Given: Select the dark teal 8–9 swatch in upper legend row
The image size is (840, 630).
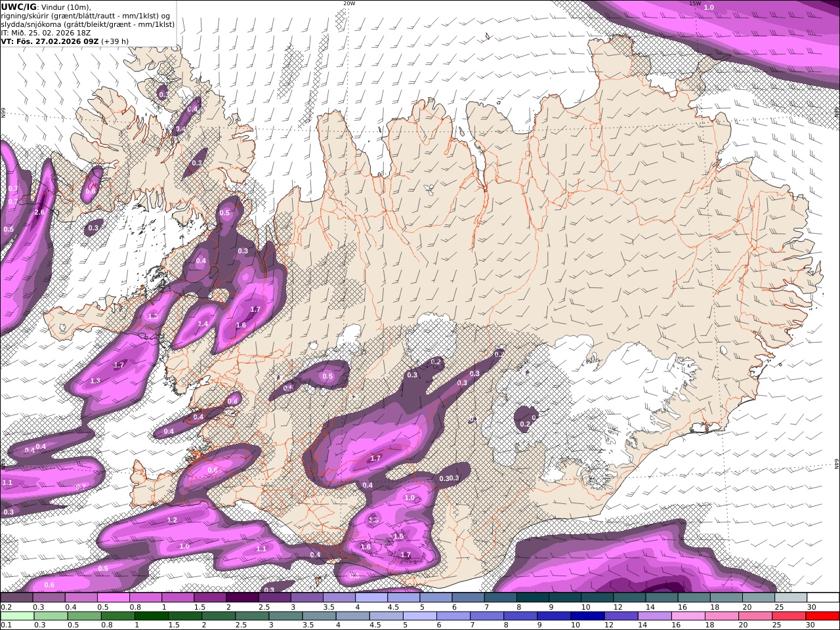Looking at the screenshot, I should [532, 598].
